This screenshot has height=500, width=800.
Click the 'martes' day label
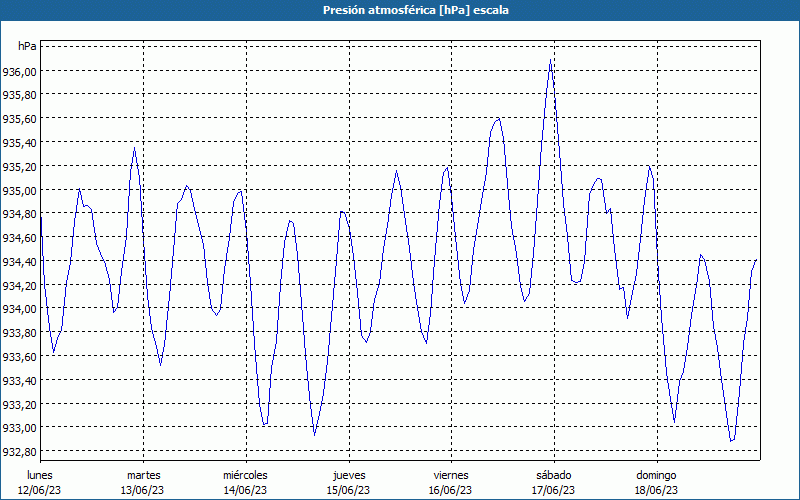144,475
